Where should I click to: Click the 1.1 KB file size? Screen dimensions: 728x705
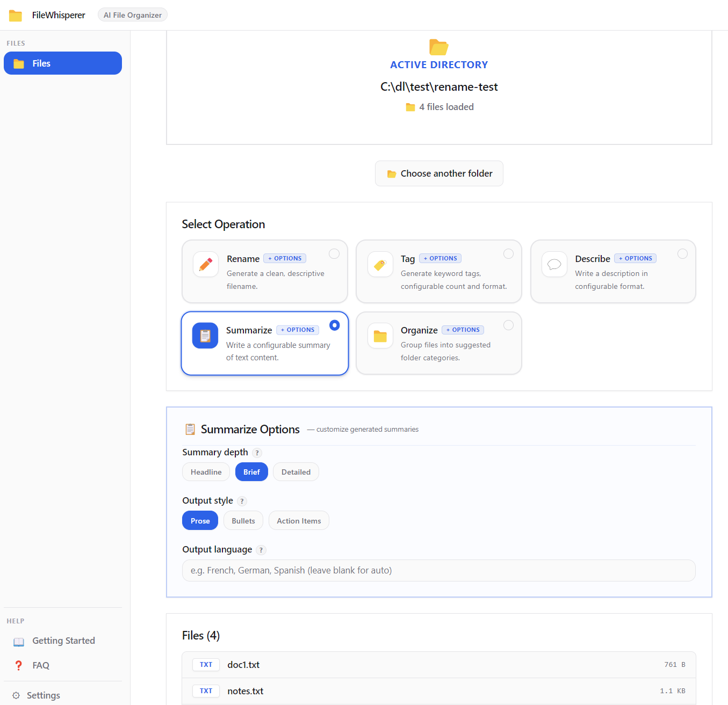(673, 691)
